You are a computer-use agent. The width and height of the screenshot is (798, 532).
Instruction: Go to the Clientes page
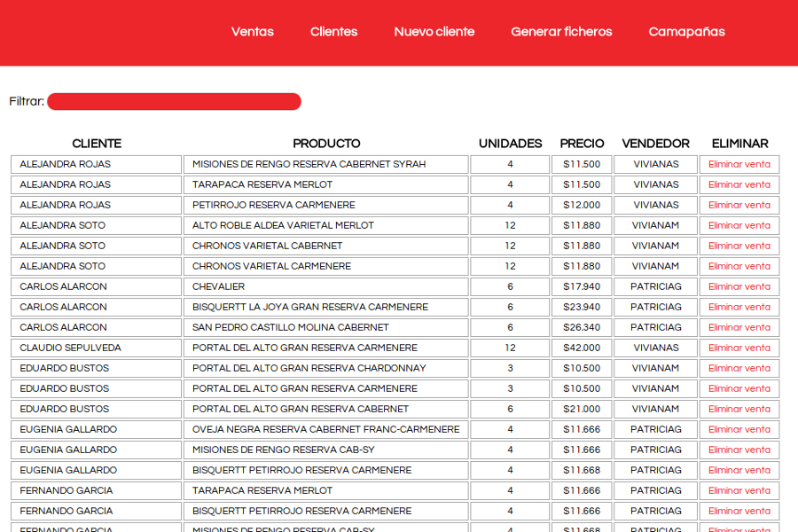coord(333,32)
